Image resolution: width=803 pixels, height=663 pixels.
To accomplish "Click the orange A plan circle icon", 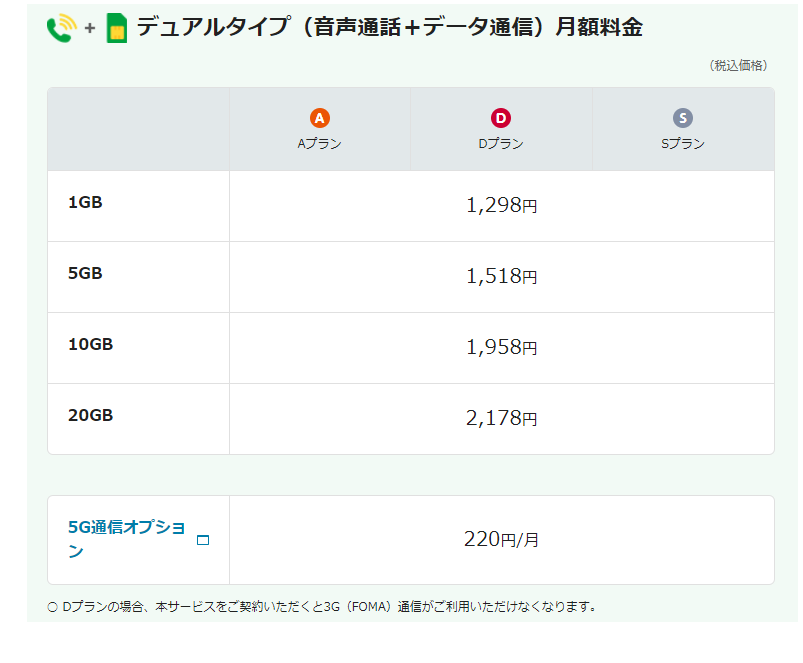I will [320, 118].
